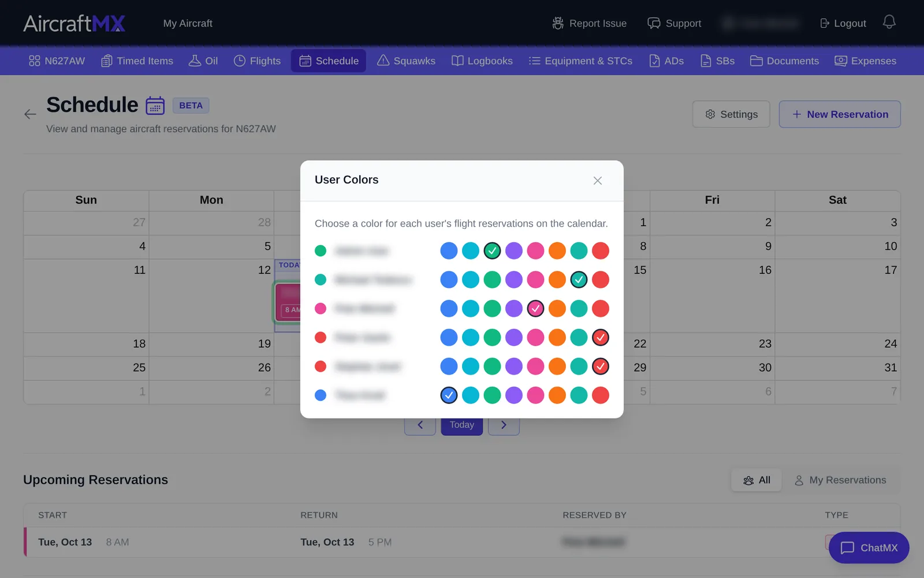Click the AircraftMX logo
Screen dimensions: 924x578
pos(74,23)
